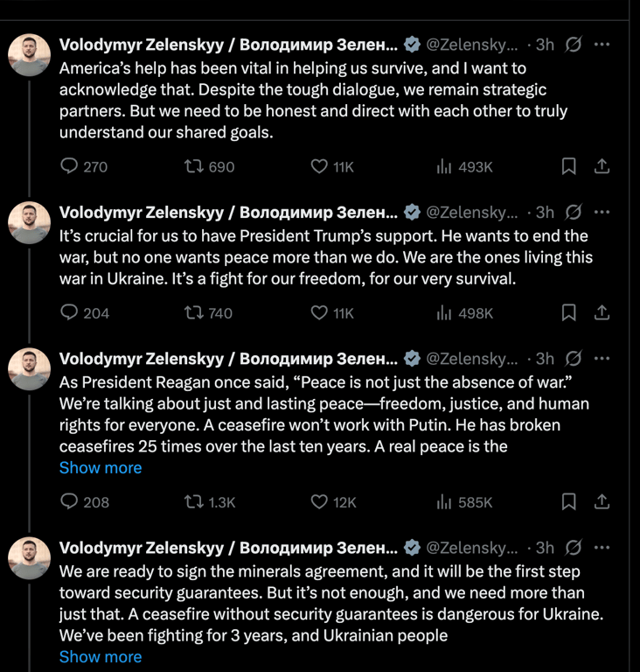Screen dimensions: 640x672
Task: Open the 3h timestamp of the Reagan tweet
Action: click(545, 359)
